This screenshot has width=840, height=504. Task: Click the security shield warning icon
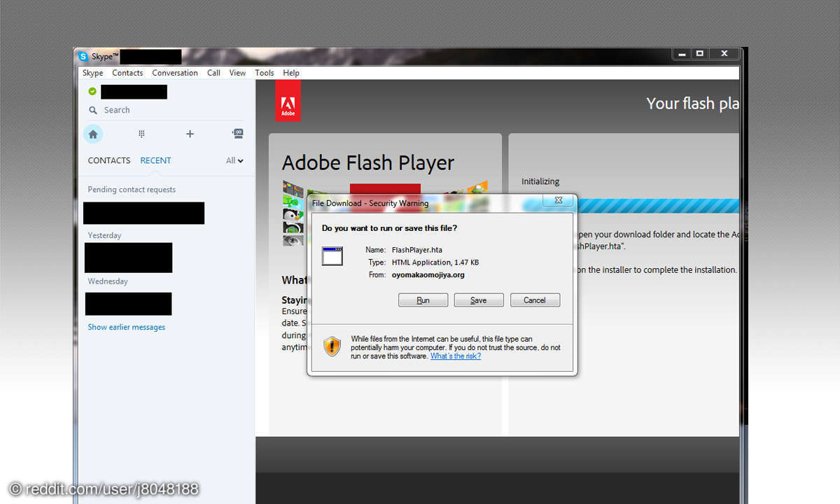pyautogui.click(x=332, y=346)
